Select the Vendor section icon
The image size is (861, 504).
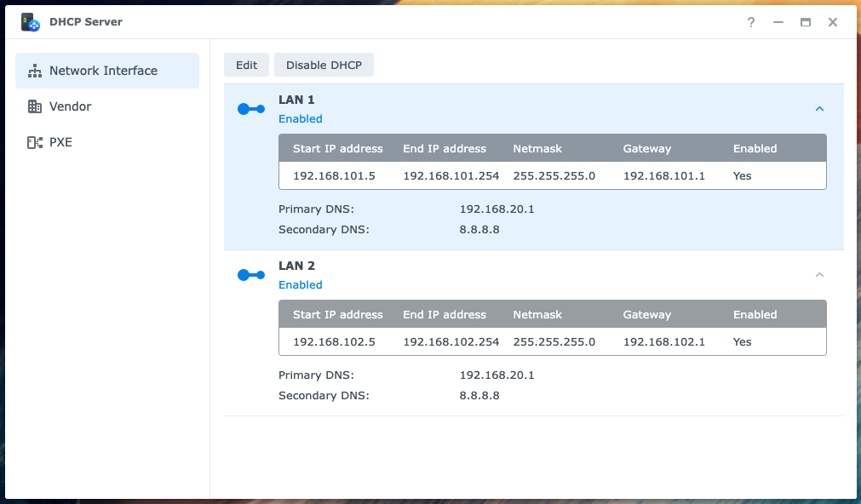(x=37, y=106)
